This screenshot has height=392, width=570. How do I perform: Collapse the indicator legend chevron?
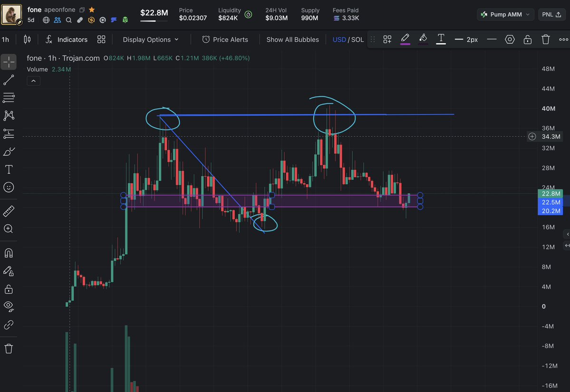coord(33,81)
